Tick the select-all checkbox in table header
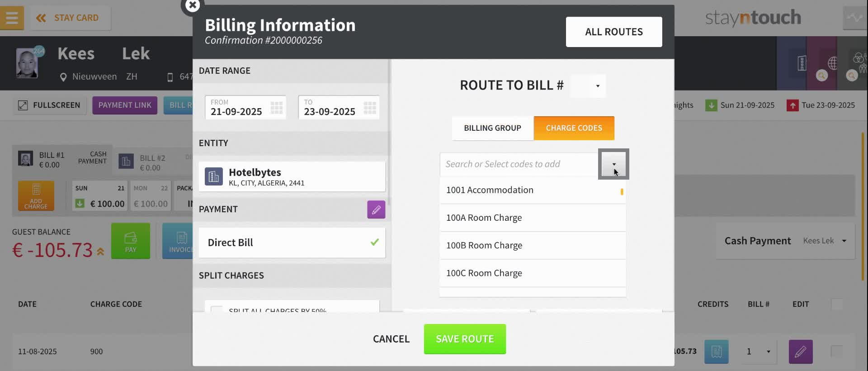The width and height of the screenshot is (868, 371). point(837,304)
